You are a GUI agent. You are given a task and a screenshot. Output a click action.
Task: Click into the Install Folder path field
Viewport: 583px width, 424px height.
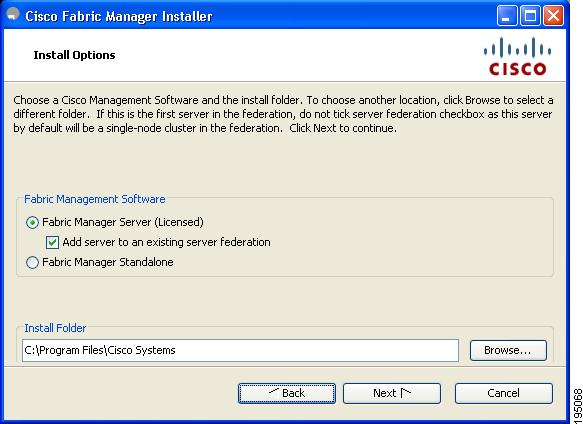point(240,350)
